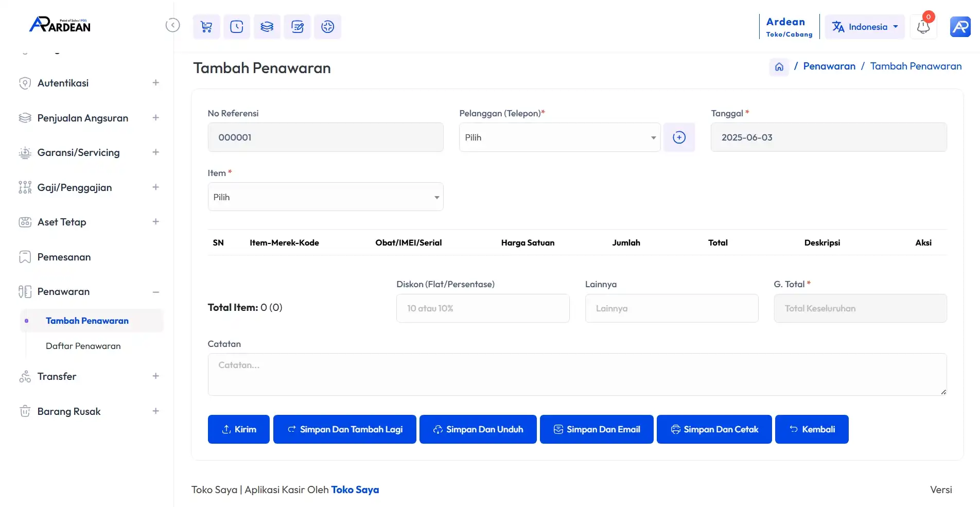Open the Transfer menu label
980x507 pixels.
57,376
